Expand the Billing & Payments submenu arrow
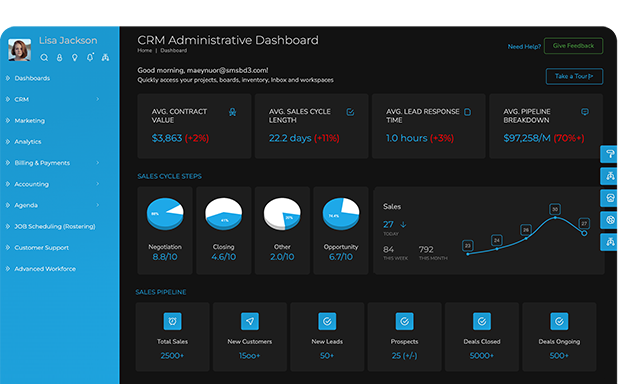 click(98, 163)
